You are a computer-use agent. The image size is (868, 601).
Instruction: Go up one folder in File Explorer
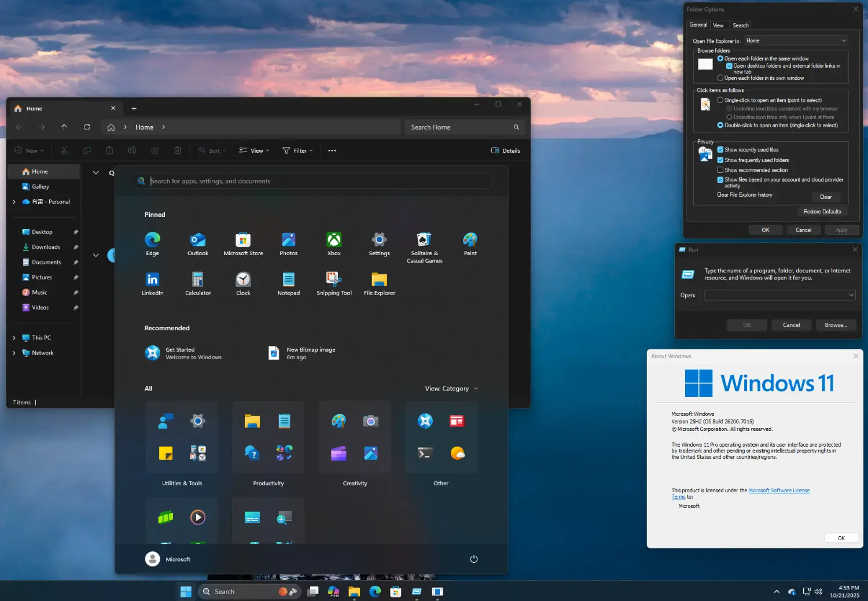coord(64,127)
